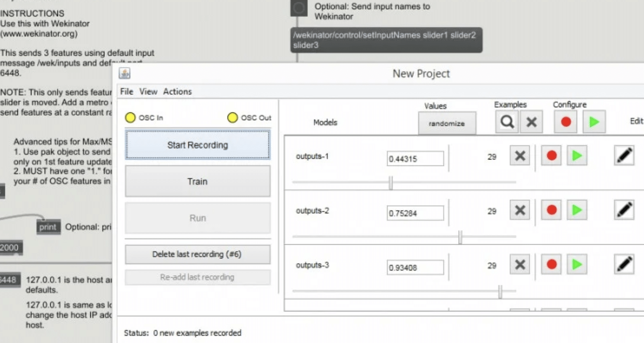Click the outputs-3 value slider handle
644x343 pixels.
point(500,292)
